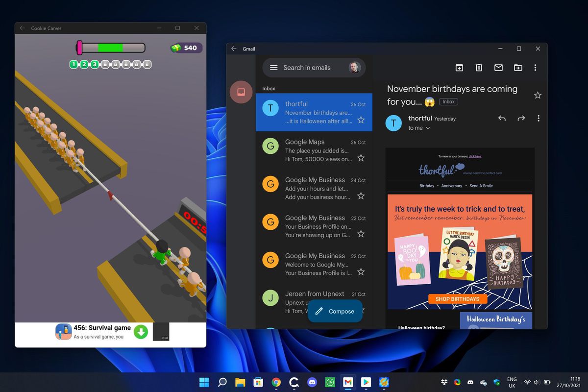This screenshot has width=588, height=392.
Task: Open the Jeroen from Upnext email
Action: pos(314,302)
